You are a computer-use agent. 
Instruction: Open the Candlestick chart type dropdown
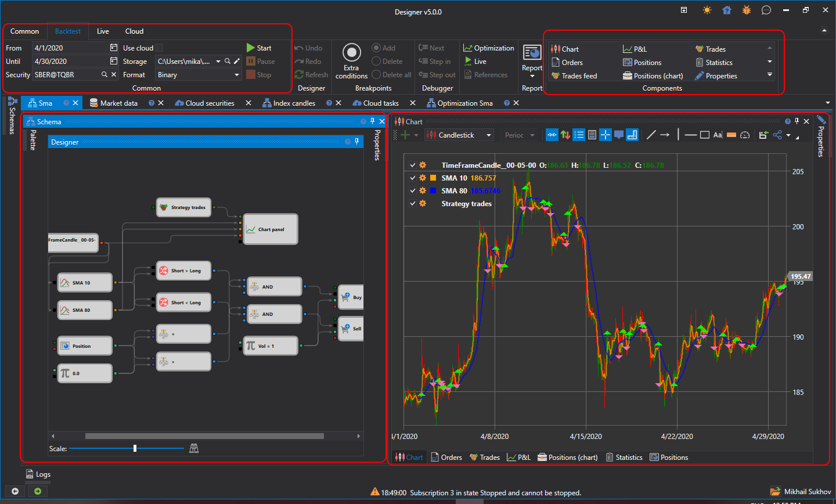[x=459, y=135]
